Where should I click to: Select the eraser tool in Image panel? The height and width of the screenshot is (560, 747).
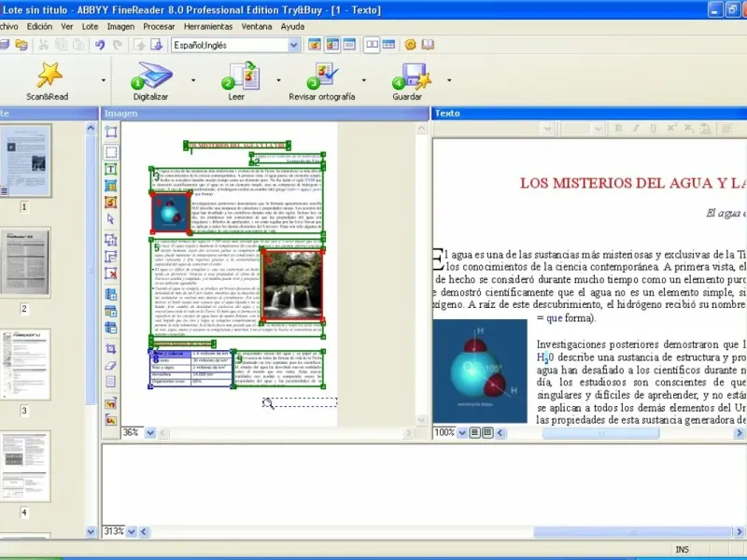(111, 365)
